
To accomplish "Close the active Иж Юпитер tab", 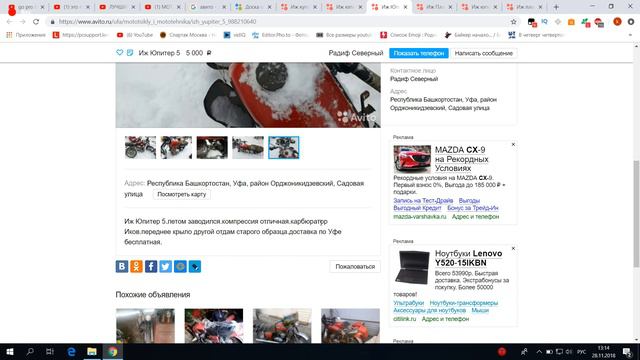I will 405,7.
